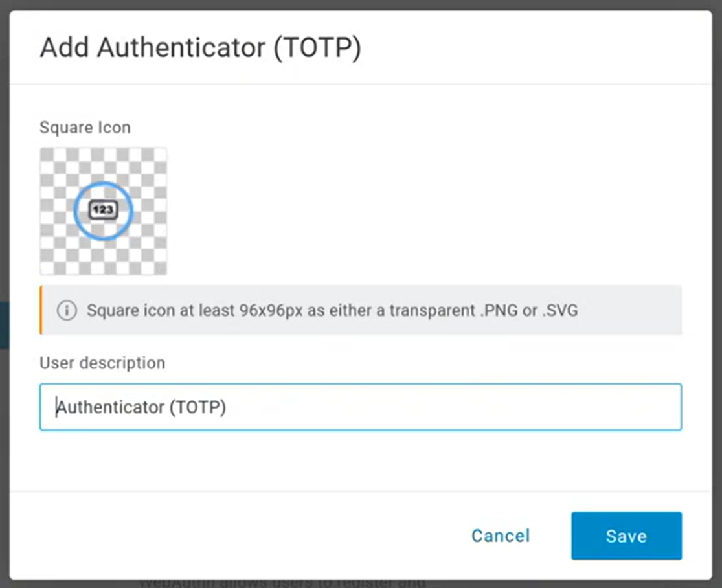Click the Square Icon label
The width and height of the screenshot is (722, 588).
click(85, 128)
